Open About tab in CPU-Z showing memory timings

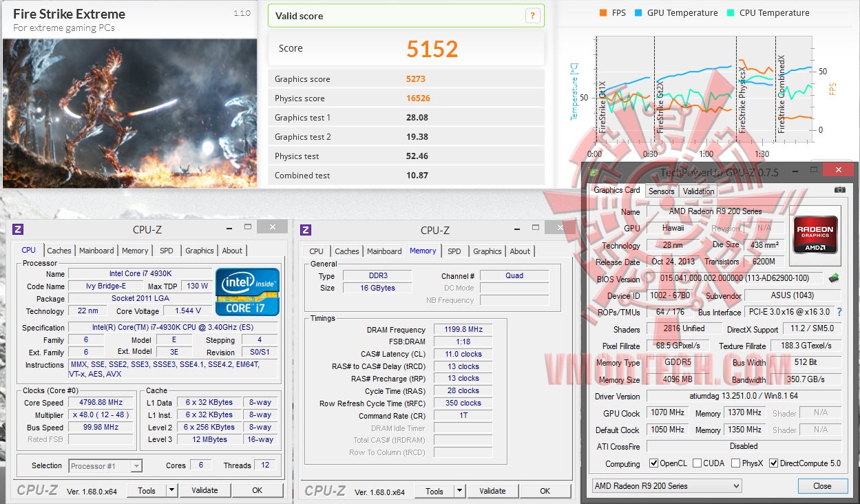click(x=520, y=251)
